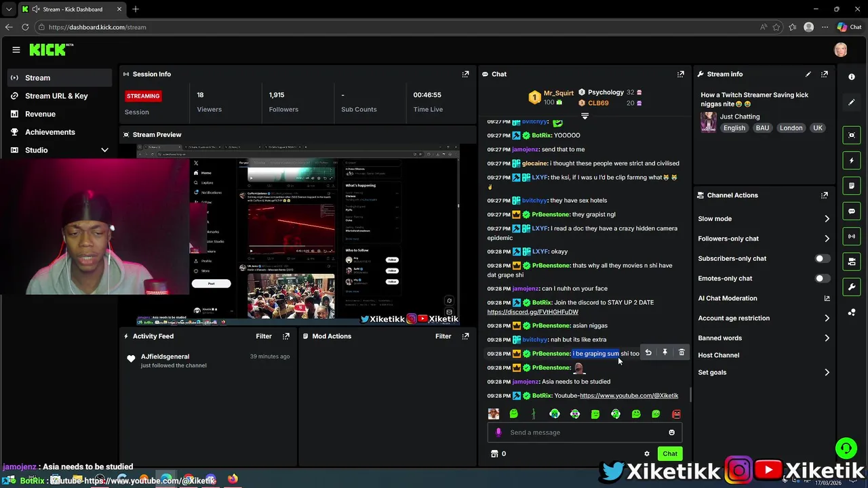Open chat settings gear icon
This screenshot has height=488, width=868.
647,454
